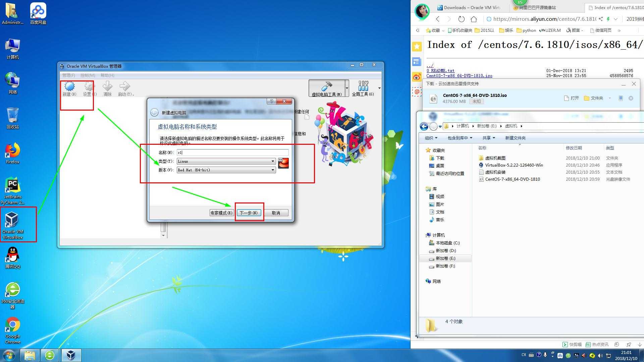Select 虚拟电脑工具 (Machine Tools) button
Image resolution: width=644 pixels, height=362 pixels.
coord(327,88)
